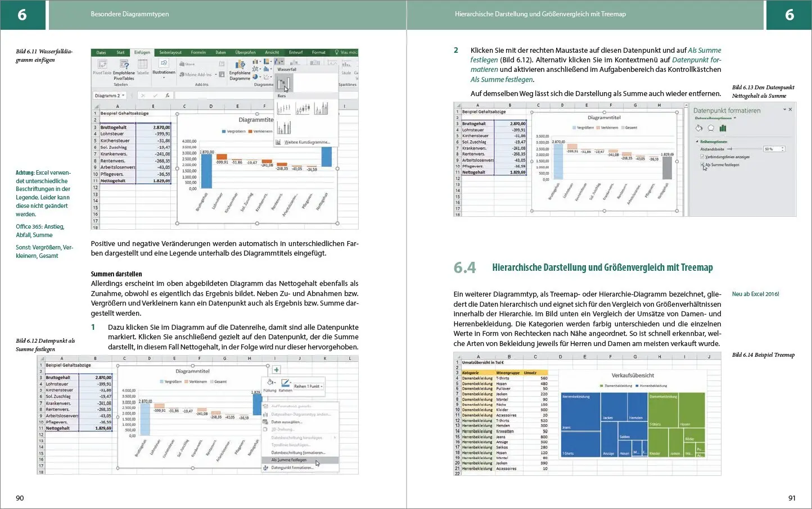Click PivotTable icon in Bild 6.11 ribbon
This screenshot has width=812, height=509.
102,64
